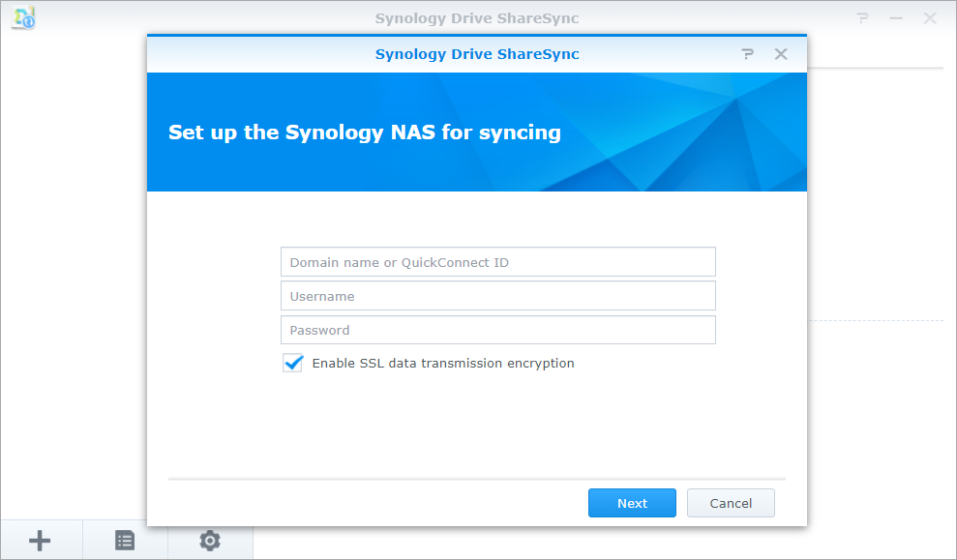Open help from the setup dialog question mark
This screenshot has height=560, width=957.
coord(747,54)
